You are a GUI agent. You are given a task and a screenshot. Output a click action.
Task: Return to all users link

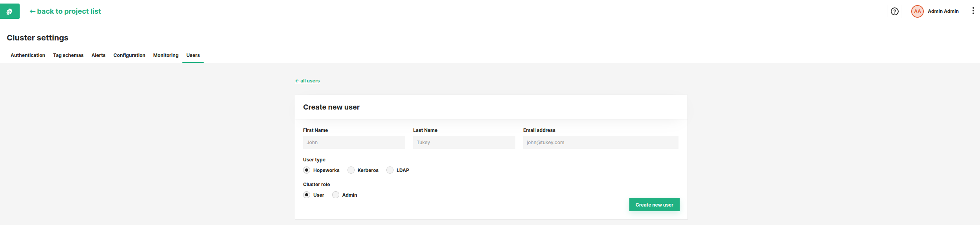click(x=307, y=81)
